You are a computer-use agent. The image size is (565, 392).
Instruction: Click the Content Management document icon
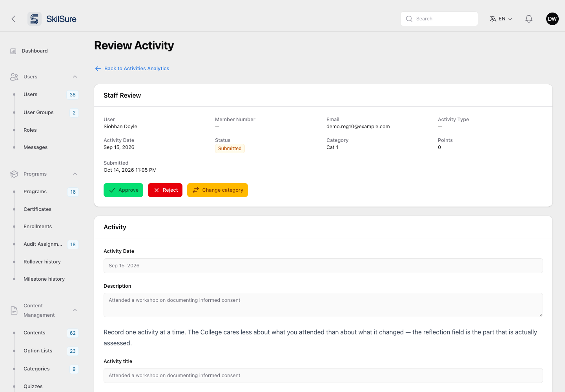coord(14,310)
